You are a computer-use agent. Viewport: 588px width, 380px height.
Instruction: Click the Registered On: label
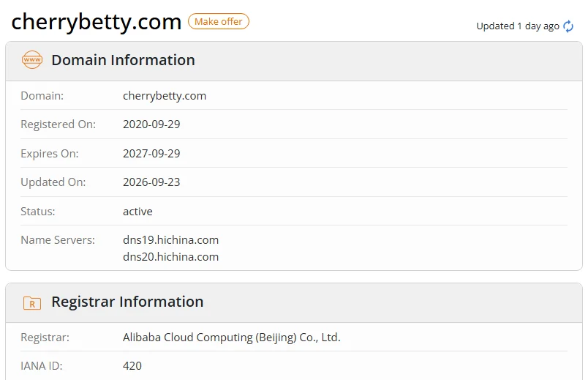58,124
